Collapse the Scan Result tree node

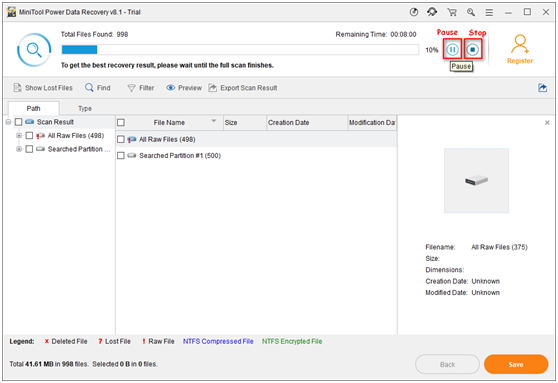point(8,122)
